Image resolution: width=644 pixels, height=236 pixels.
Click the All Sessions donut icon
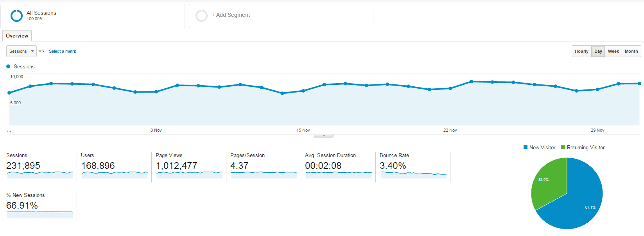coord(16,16)
